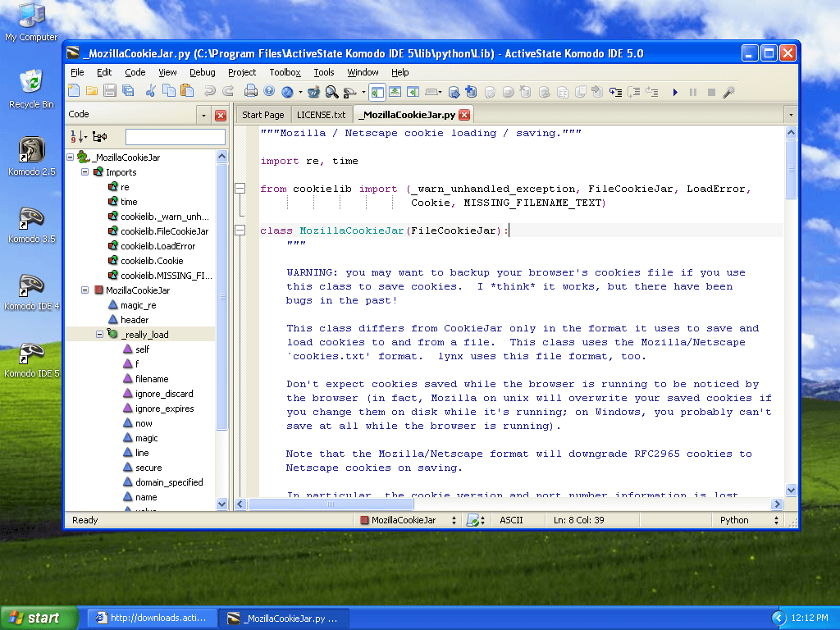Screen dimensions: 840x630
Task: Click the Undo arrow icon
Action: [209, 92]
